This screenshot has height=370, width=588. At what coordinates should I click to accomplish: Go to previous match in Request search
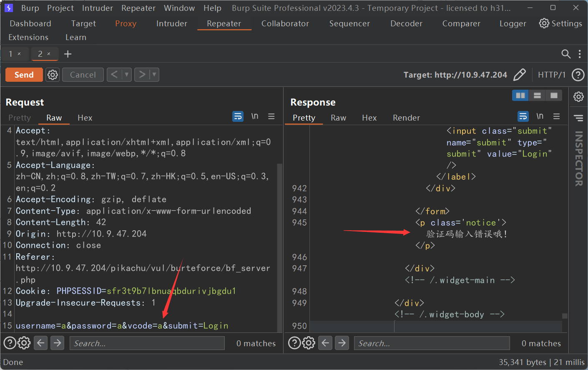tap(40, 343)
